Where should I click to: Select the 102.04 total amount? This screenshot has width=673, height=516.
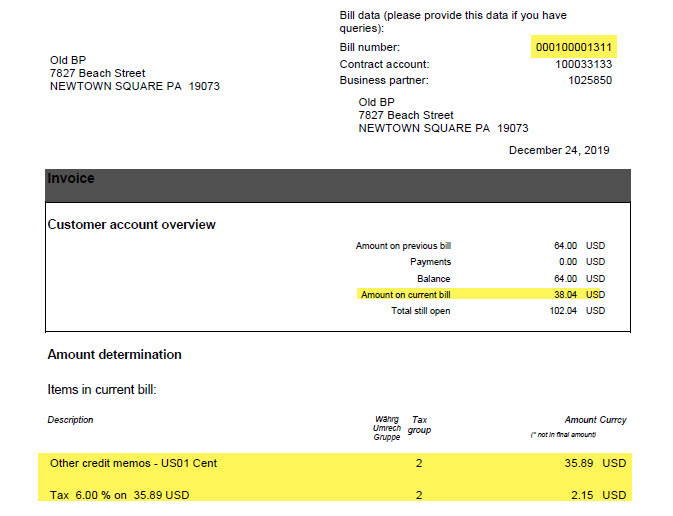(562, 311)
